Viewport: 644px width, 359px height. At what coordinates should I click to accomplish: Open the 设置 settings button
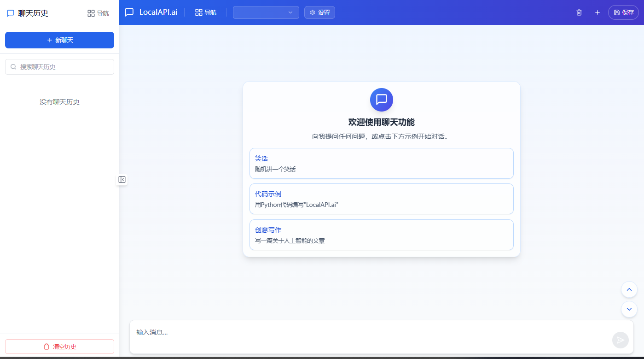[x=319, y=12]
